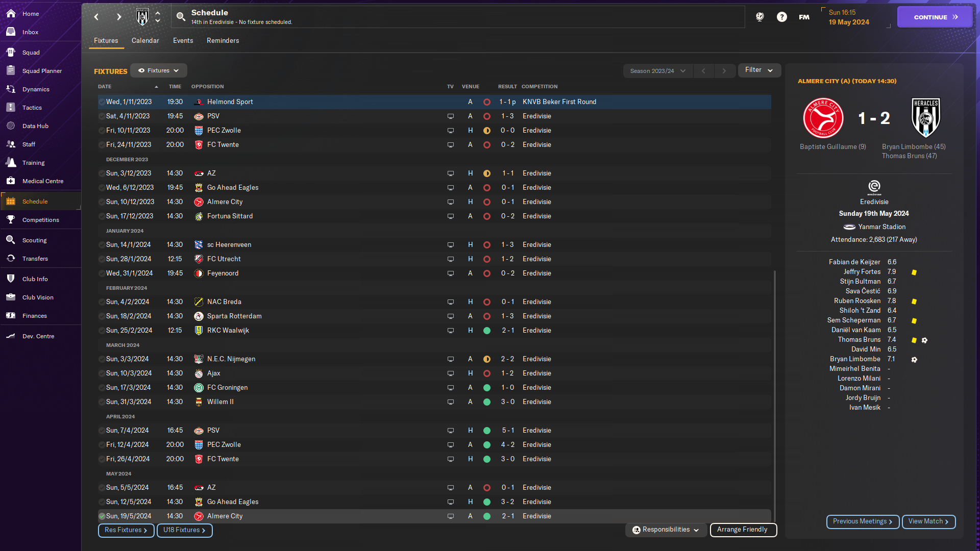Open the Dynamics icon
This screenshot has width=980, height=551.
coord(11,89)
